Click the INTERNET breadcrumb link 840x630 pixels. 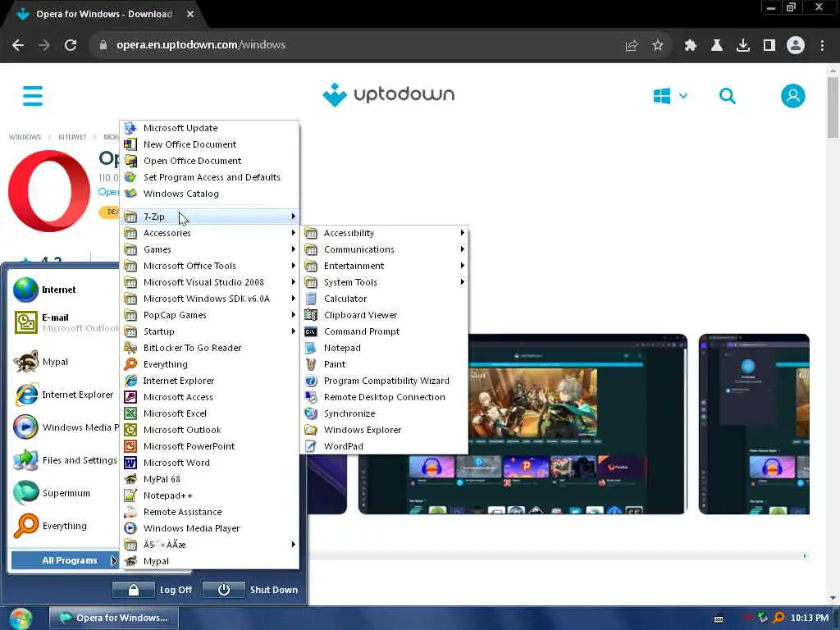point(72,137)
